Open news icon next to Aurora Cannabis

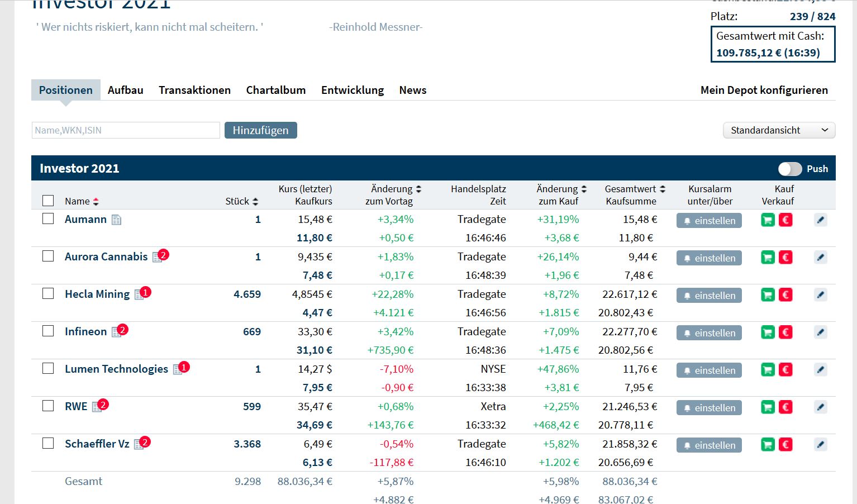point(158,258)
